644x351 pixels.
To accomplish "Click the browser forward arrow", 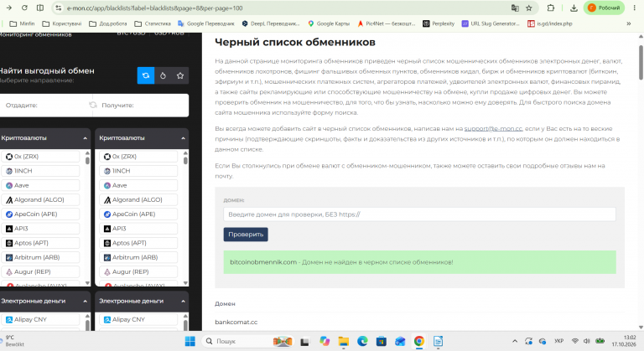I will click(x=9, y=8).
